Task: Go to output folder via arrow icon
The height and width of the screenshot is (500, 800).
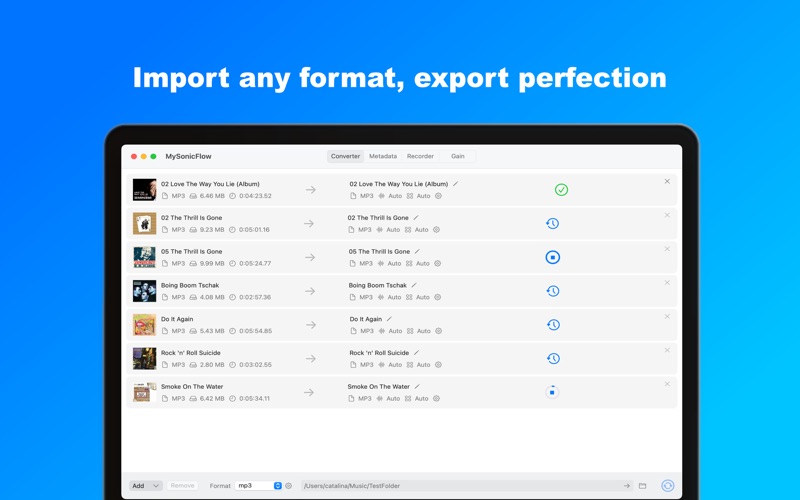Action: pos(627,486)
